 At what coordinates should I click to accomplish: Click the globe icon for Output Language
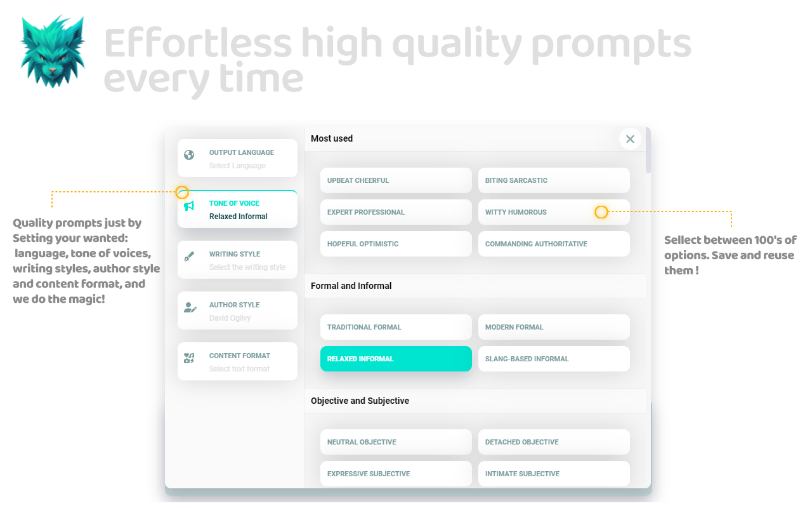pos(189,155)
